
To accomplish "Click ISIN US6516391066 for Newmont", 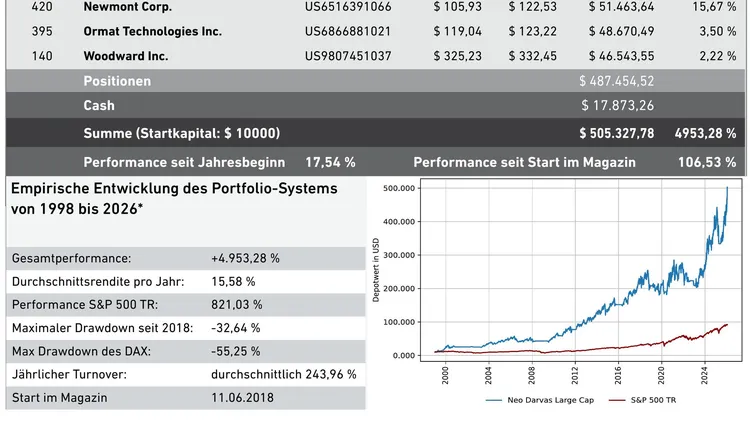I will pos(348,7).
